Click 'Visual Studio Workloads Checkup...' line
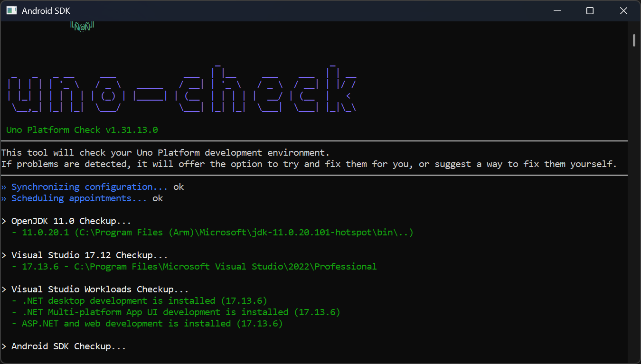 click(x=95, y=289)
